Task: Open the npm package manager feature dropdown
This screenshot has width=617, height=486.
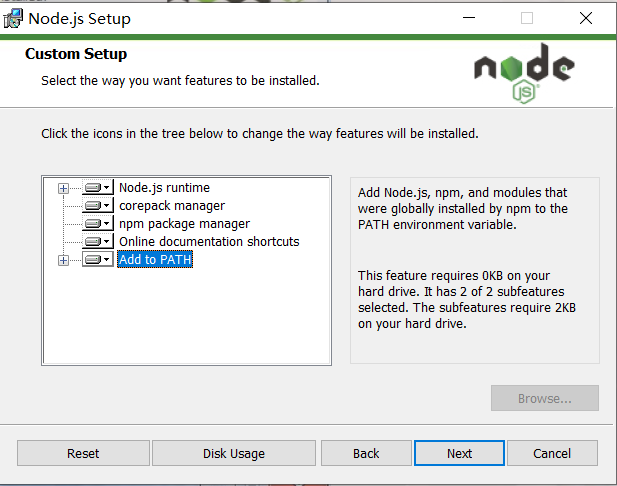Action: click(98, 224)
